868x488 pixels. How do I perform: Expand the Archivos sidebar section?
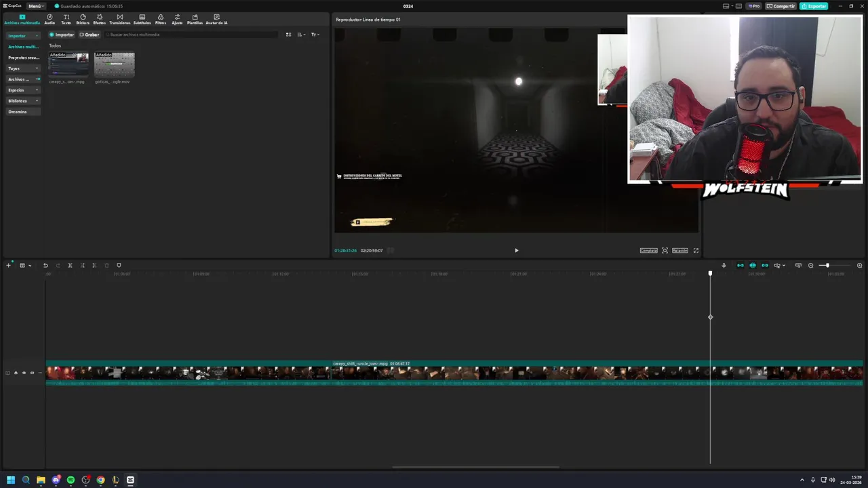[x=23, y=79]
